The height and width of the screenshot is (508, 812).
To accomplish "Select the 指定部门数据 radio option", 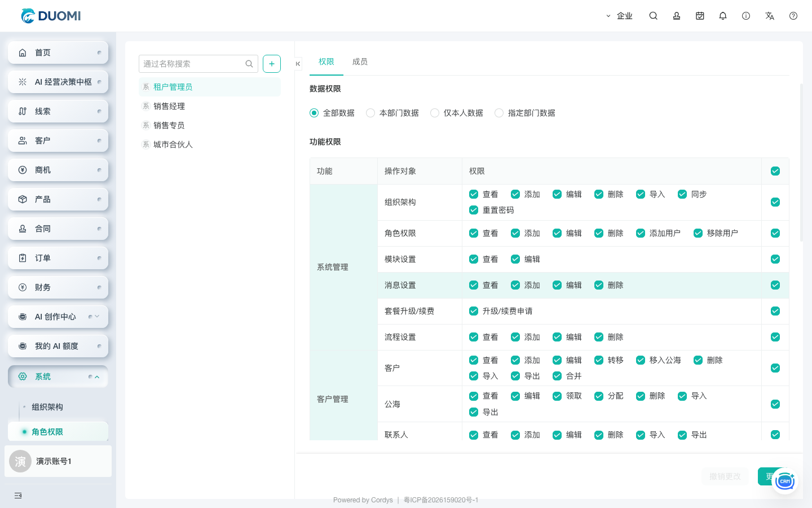I will (499, 113).
